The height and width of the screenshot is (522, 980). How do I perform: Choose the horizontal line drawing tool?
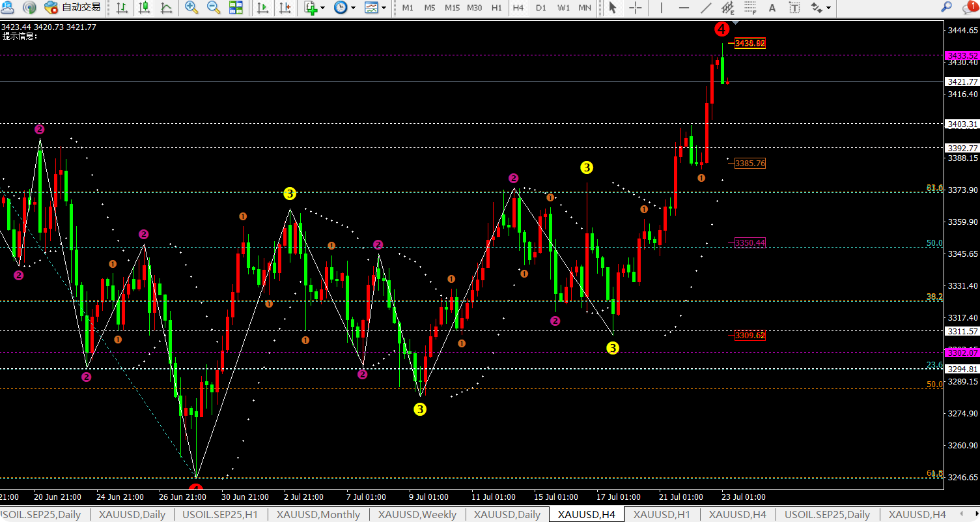pos(684,8)
